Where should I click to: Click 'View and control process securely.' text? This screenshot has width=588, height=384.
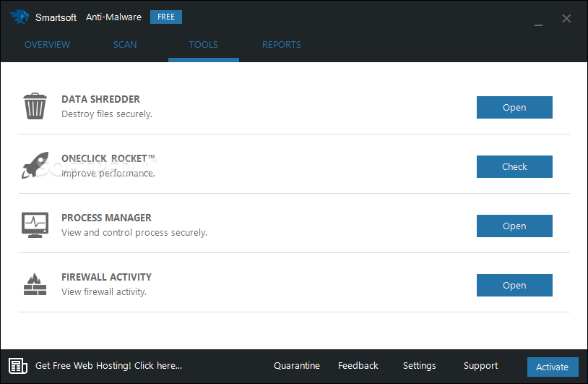pyautogui.click(x=134, y=233)
